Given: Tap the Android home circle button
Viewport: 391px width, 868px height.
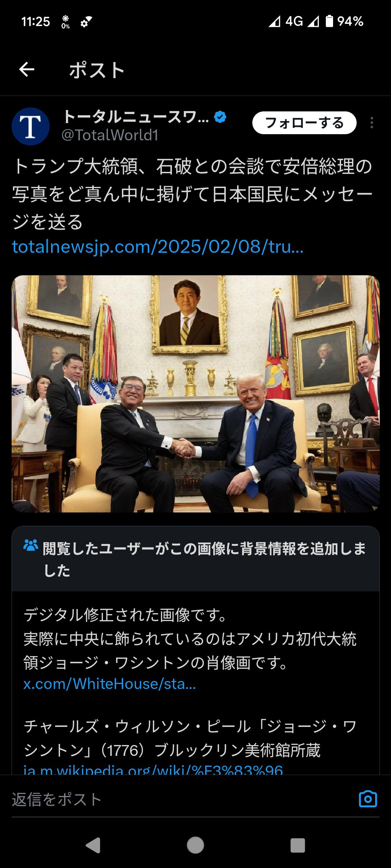Looking at the screenshot, I should pos(195,845).
